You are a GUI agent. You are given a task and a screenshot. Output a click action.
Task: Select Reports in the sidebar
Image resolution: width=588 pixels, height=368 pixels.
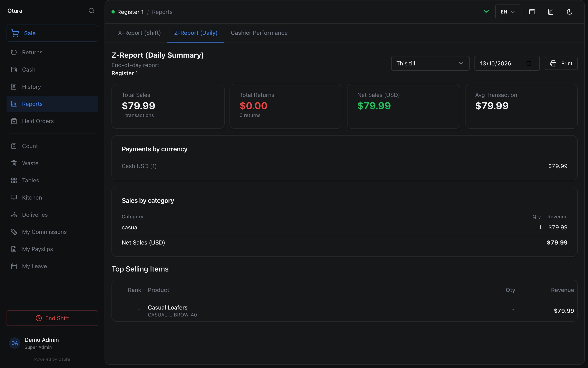(52, 104)
